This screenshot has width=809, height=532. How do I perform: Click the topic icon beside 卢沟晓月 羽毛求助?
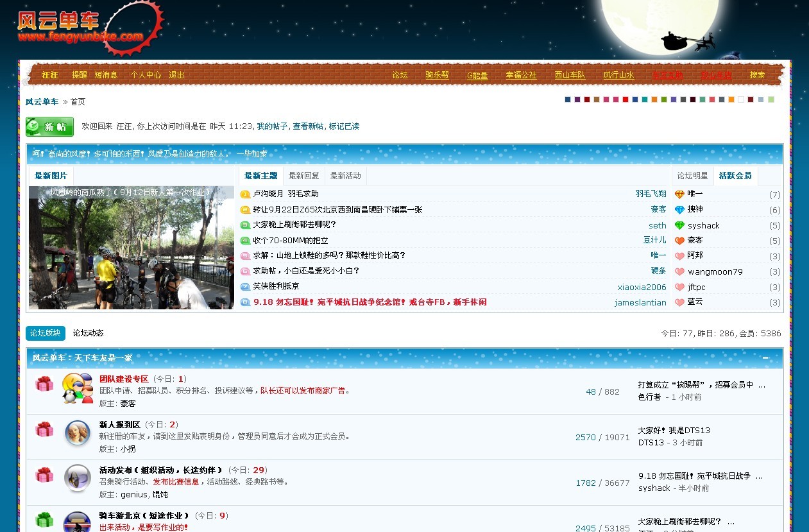tap(245, 194)
